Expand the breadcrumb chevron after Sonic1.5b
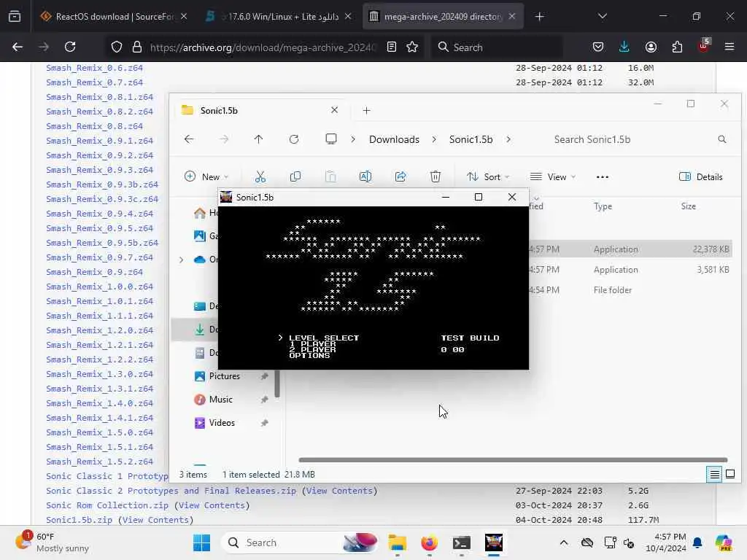Screen dimensions: 747x560 [x=508, y=139]
